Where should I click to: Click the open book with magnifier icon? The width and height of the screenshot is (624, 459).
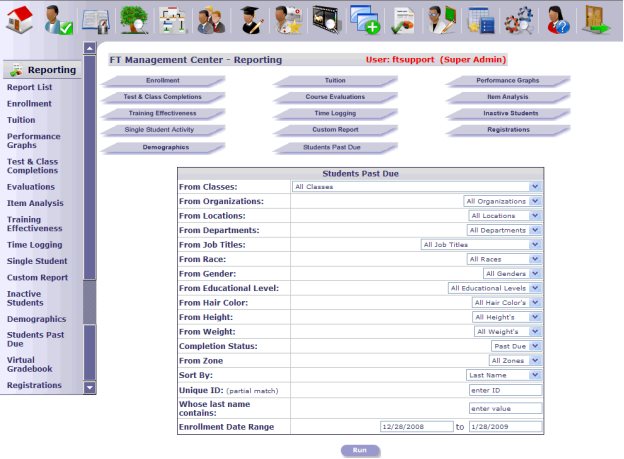tap(96, 18)
